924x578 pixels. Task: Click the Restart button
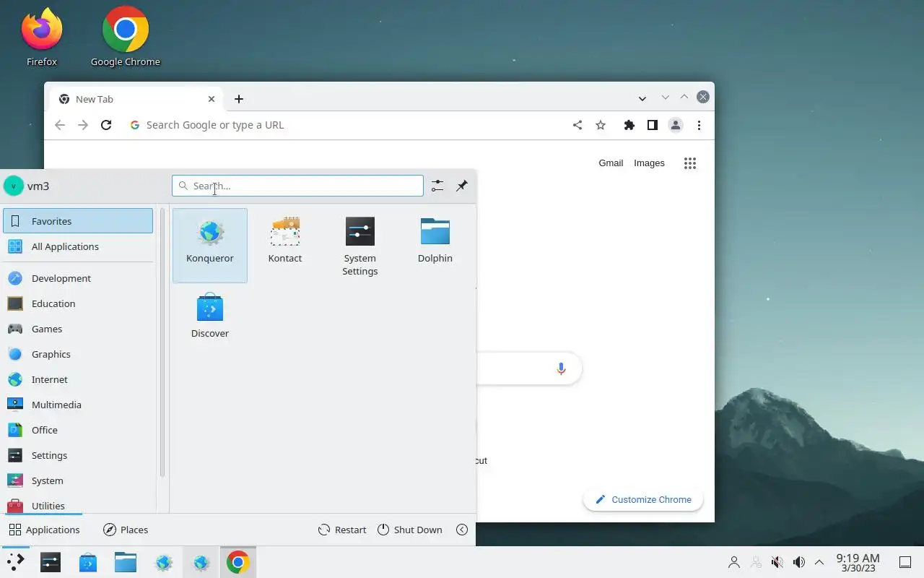pyautogui.click(x=342, y=530)
